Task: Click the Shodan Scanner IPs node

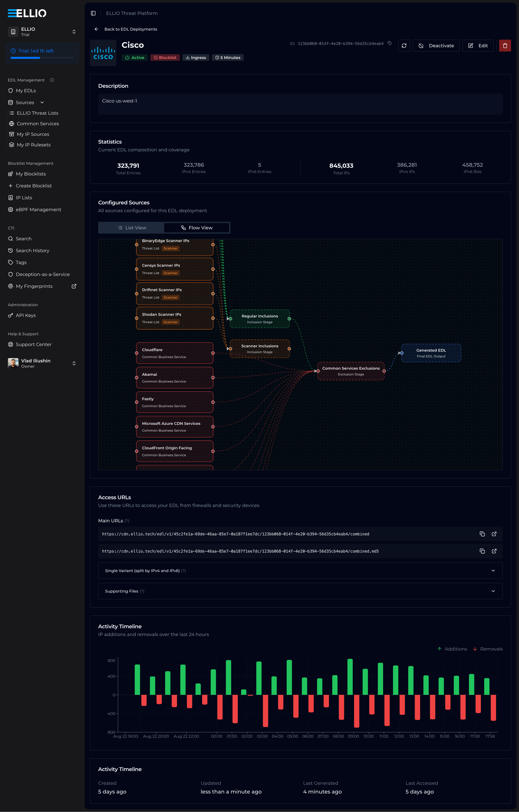Action: pos(175,318)
